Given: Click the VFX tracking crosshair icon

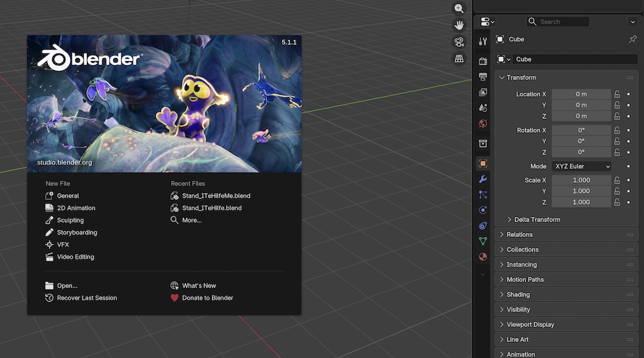Looking at the screenshot, I should click(x=50, y=245).
